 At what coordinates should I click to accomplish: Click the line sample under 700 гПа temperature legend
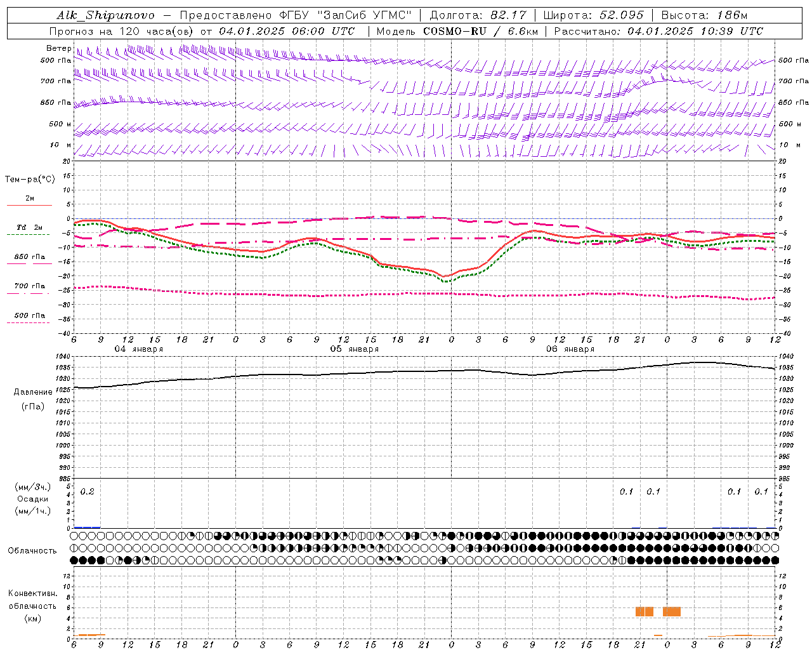28,293
